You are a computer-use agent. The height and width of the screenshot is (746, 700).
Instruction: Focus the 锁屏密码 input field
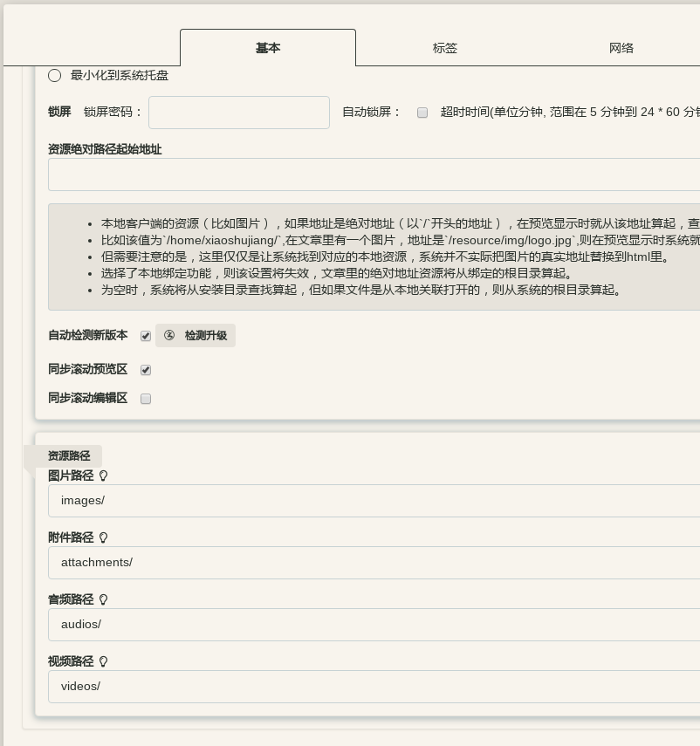pos(239,113)
